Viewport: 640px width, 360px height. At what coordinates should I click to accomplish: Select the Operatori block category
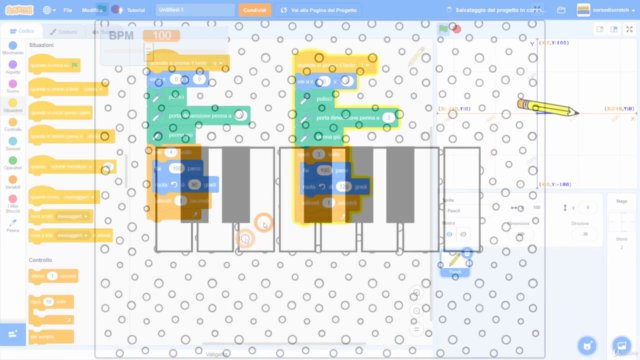(13, 163)
